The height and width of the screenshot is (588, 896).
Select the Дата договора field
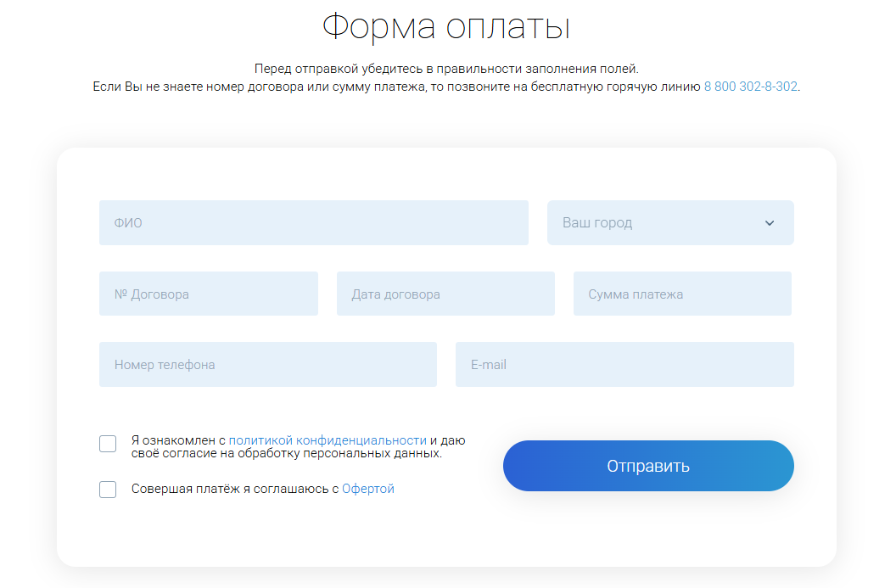(445, 294)
